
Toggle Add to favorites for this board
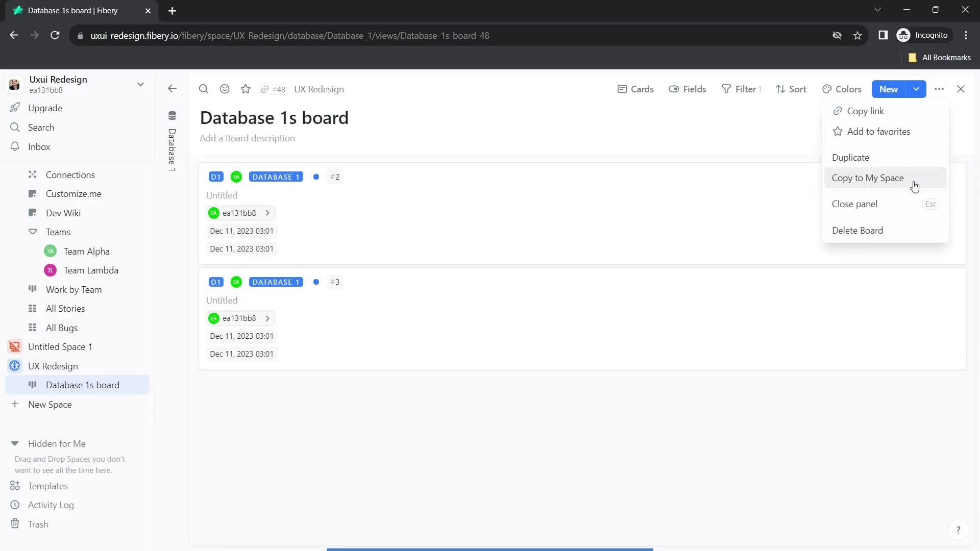click(x=879, y=131)
